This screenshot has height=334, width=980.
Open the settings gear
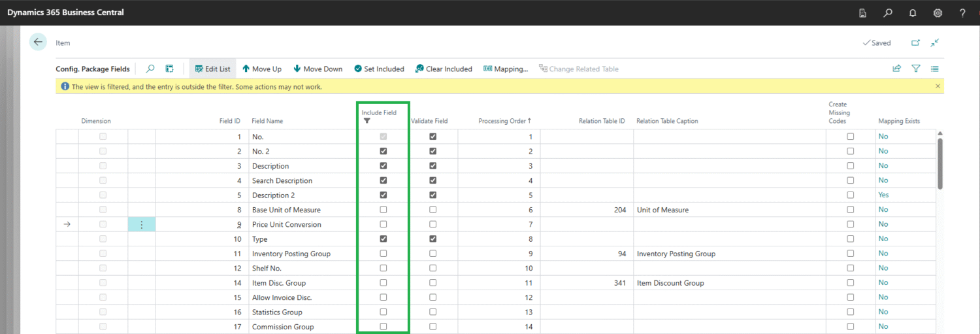coord(938,12)
